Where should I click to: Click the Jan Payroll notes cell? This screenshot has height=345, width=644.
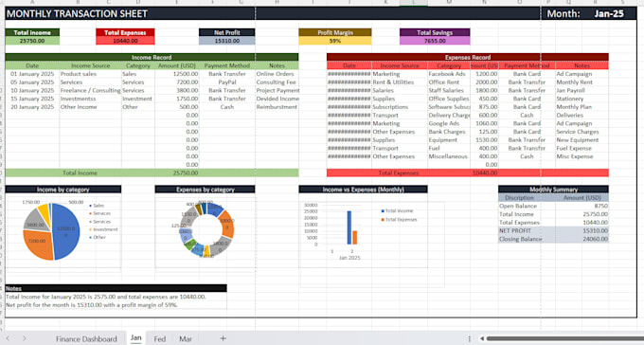click(582, 90)
